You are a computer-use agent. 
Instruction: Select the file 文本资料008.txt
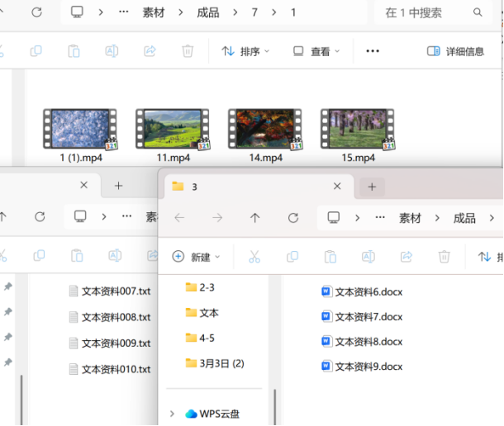110,317
